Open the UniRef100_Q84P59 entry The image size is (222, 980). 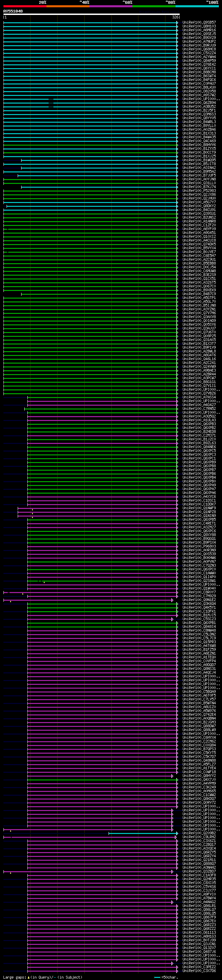(199, 60)
